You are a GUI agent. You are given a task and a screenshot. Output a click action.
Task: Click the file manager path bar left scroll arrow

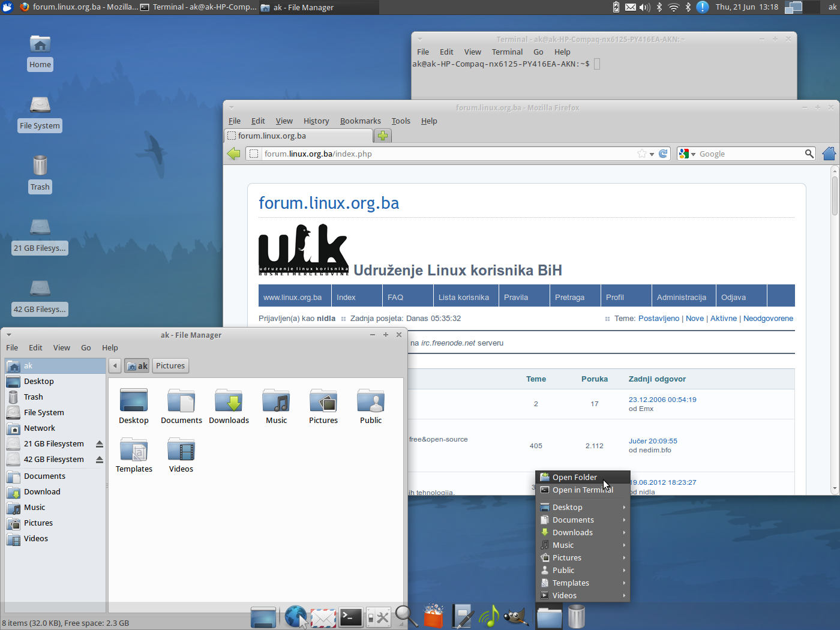[x=115, y=366]
